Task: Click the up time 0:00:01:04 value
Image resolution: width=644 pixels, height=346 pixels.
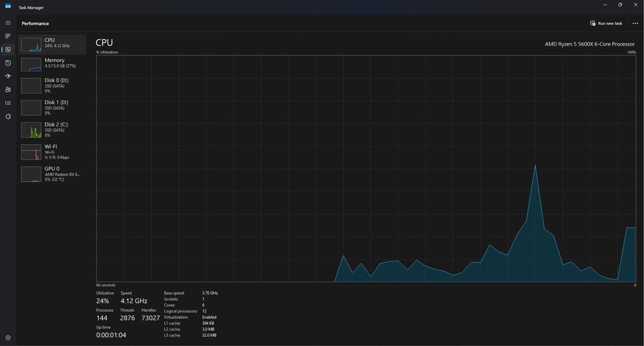Action: pos(111,335)
